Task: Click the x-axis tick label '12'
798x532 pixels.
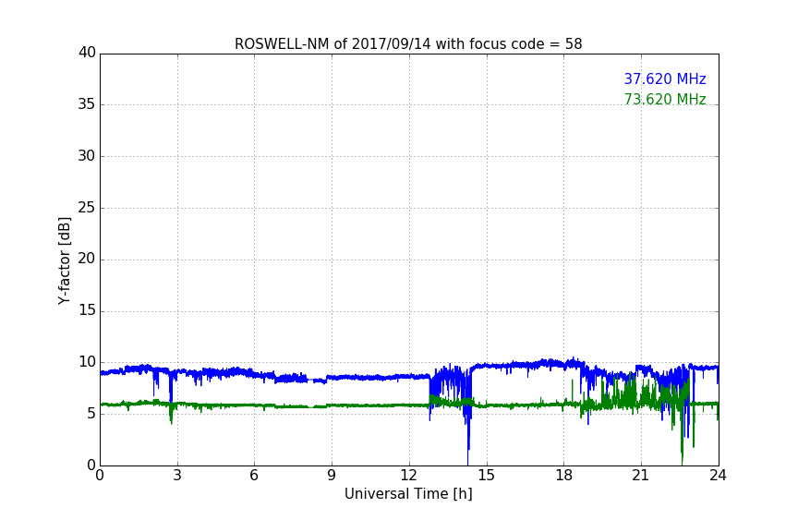Action: point(409,476)
